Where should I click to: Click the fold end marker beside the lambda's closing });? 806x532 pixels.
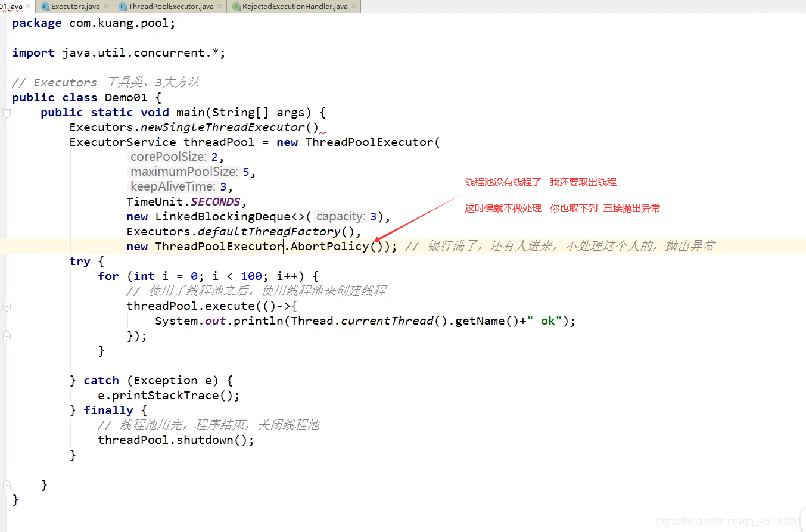pos(7,336)
